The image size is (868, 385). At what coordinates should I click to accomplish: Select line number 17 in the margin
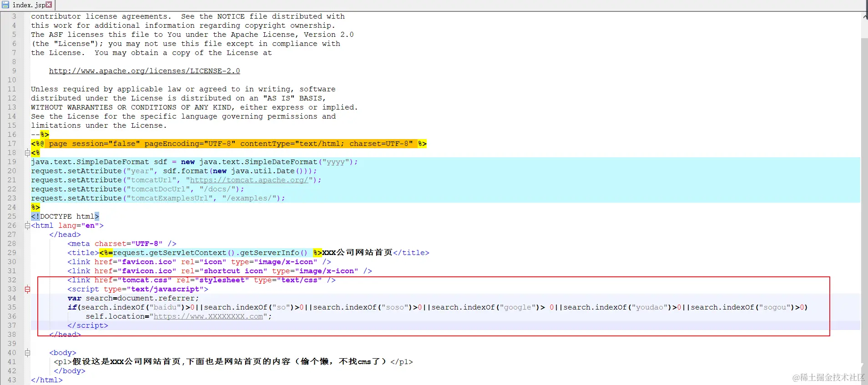[12, 144]
